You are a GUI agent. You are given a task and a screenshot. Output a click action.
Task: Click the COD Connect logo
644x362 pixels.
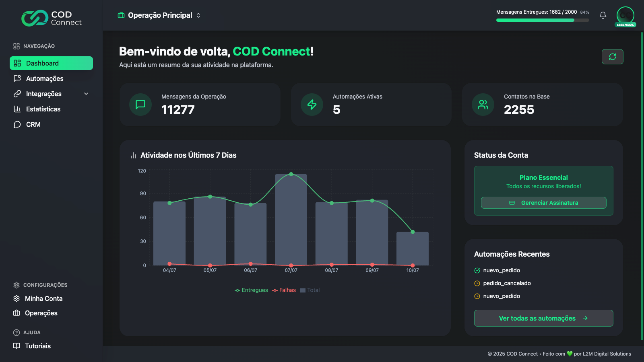52,18
